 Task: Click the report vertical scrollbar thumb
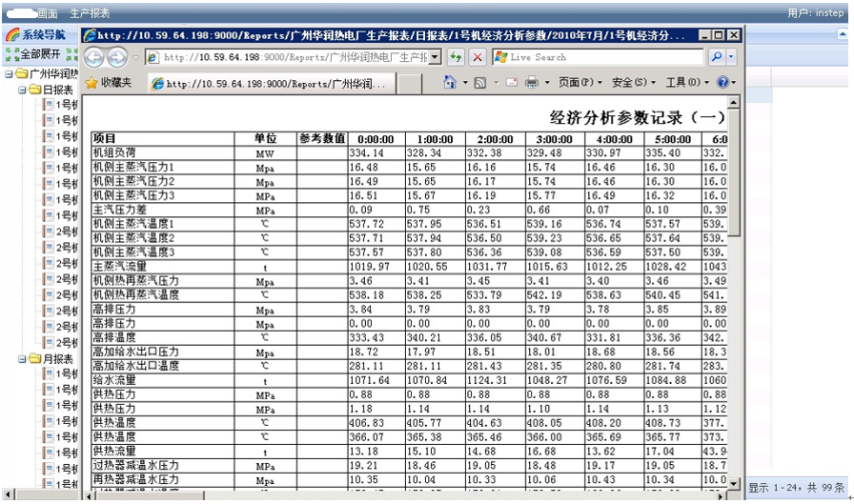[x=734, y=172]
